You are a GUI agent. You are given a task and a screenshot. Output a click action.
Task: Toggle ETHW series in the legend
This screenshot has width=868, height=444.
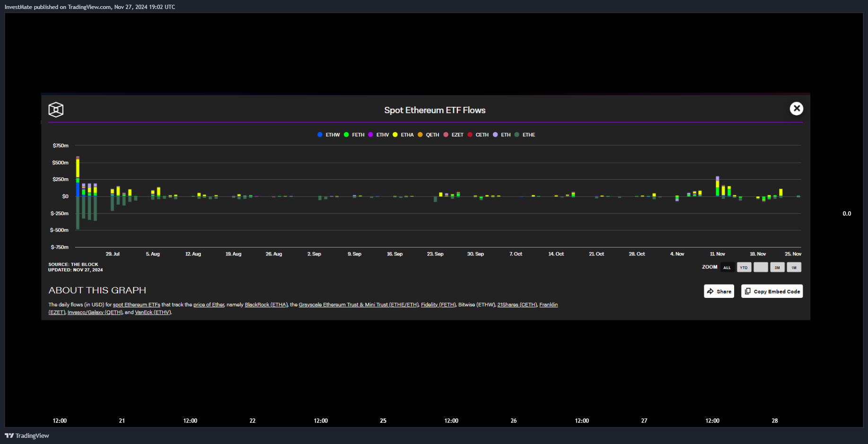click(x=329, y=135)
